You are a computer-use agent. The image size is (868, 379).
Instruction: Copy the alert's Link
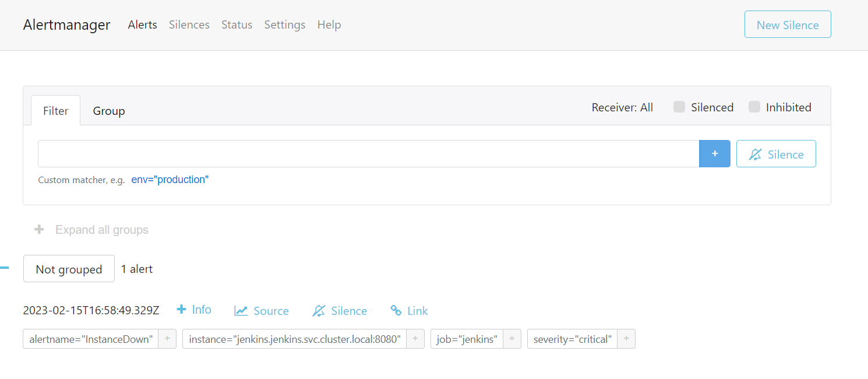click(x=409, y=311)
